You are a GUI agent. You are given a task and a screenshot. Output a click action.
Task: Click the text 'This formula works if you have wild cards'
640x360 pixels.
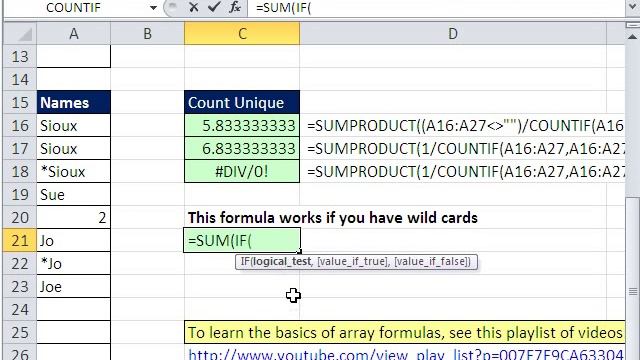coord(333,218)
